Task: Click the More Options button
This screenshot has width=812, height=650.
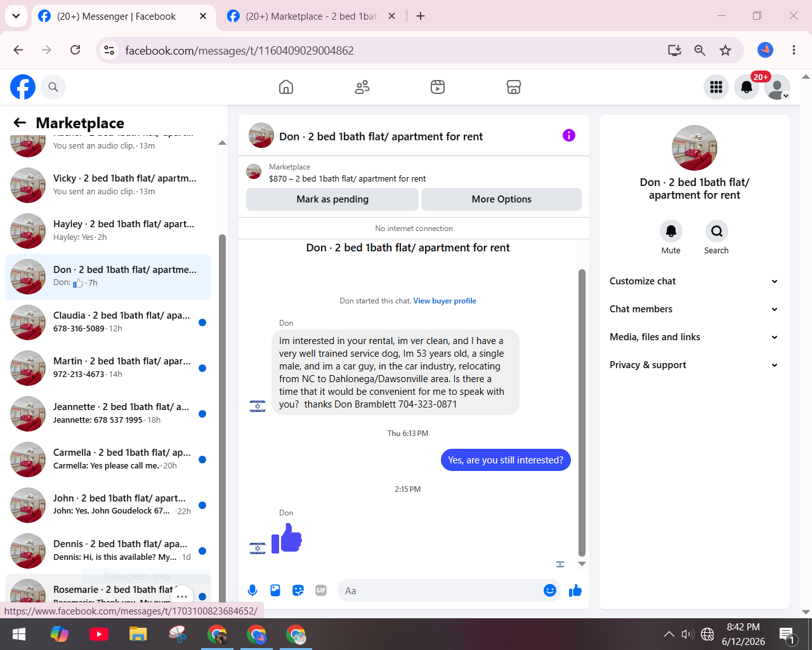Action: click(x=501, y=199)
